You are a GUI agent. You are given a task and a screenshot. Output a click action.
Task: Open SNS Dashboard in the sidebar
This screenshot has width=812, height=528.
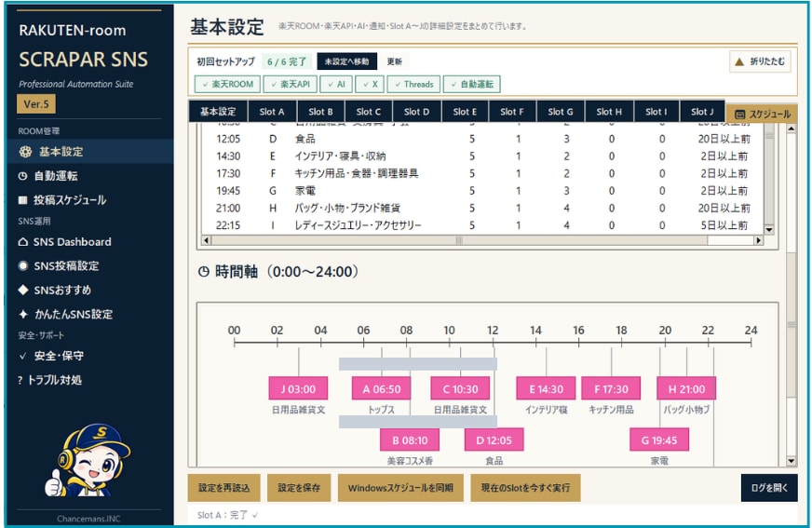click(89, 242)
